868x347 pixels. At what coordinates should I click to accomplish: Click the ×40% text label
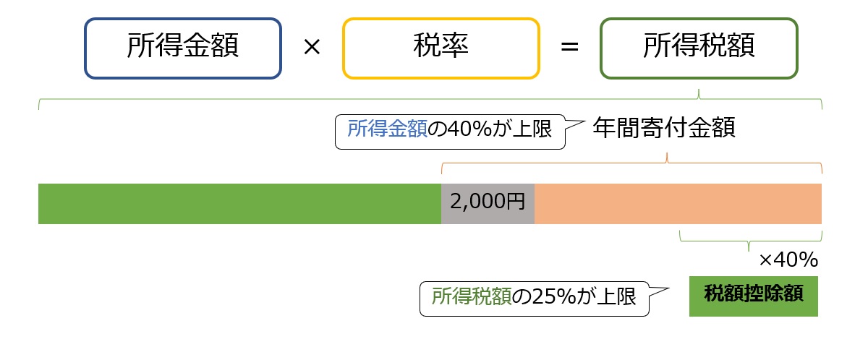788,259
